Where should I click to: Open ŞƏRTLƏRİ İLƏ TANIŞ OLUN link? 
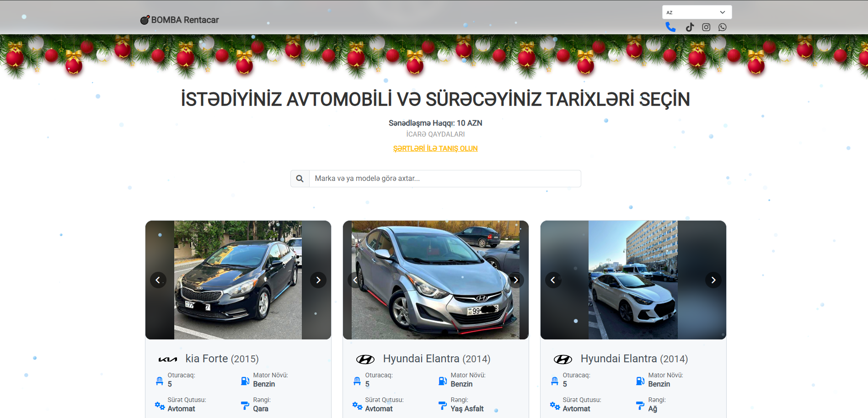[435, 148]
